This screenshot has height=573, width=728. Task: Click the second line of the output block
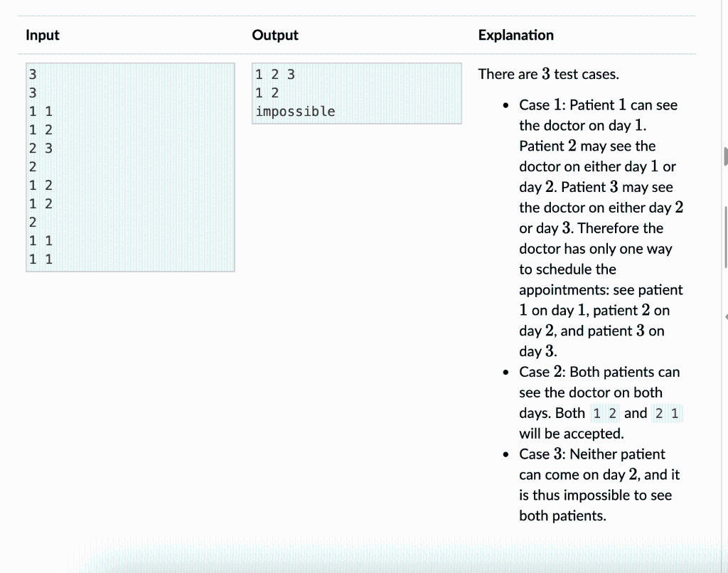[267, 93]
